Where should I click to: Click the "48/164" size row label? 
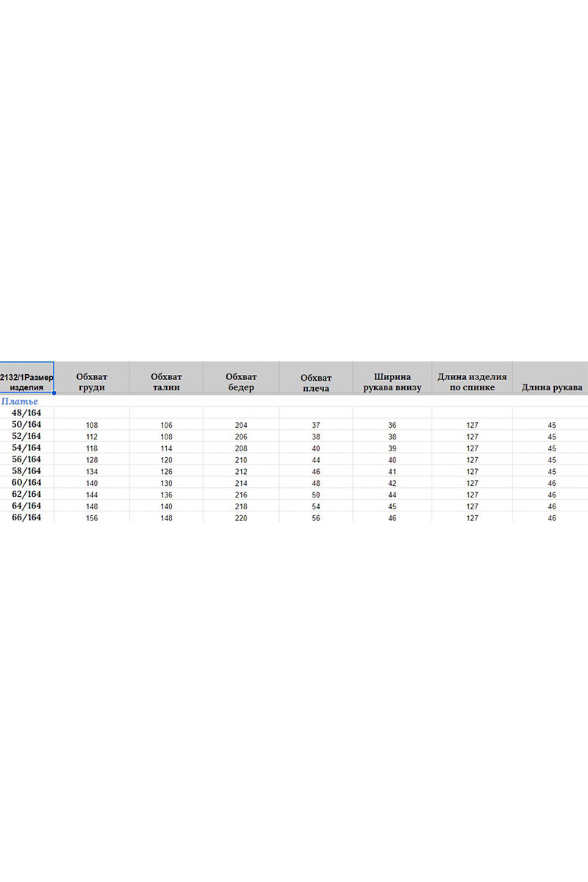click(x=27, y=413)
